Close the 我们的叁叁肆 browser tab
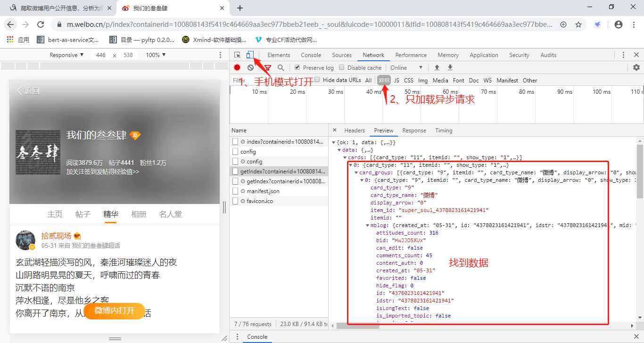The image size is (644, 343). coord(222,8)
